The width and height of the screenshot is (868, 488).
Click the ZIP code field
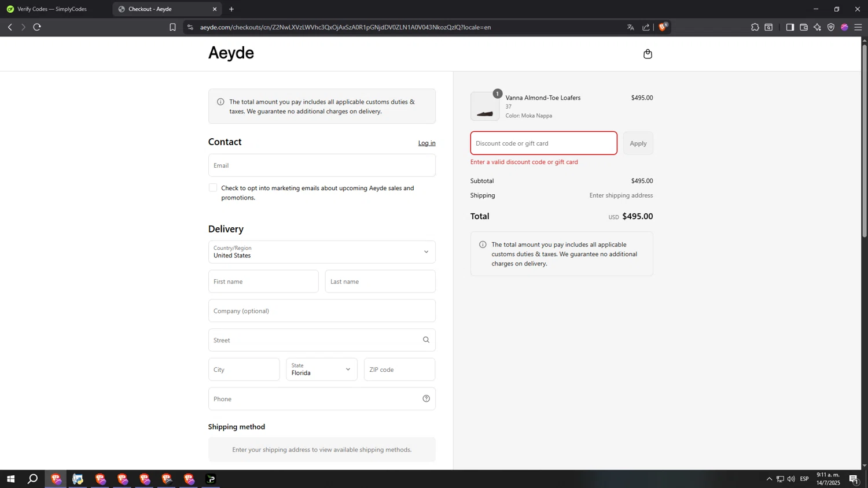(399, 369)
